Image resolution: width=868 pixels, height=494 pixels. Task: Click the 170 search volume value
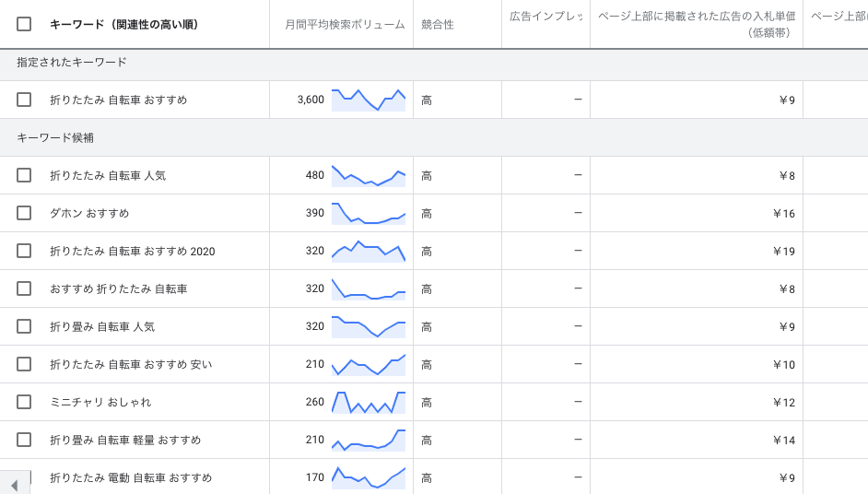315,476
